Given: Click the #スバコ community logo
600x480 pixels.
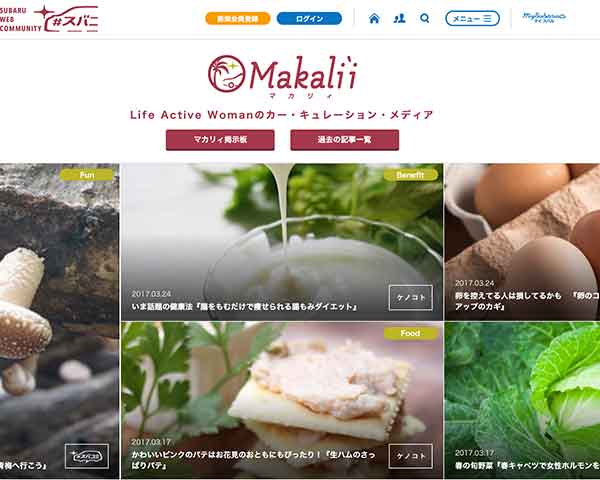Looking at the screenshot, I should 49,18.
